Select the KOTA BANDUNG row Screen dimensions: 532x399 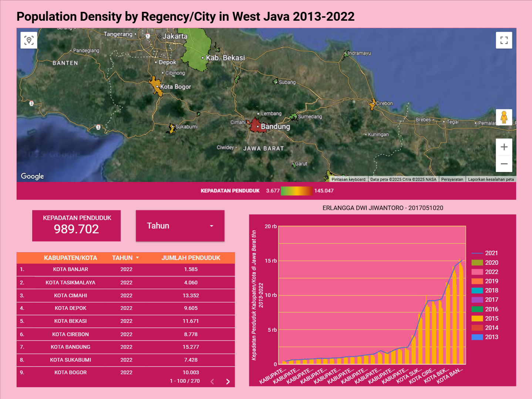126,347
